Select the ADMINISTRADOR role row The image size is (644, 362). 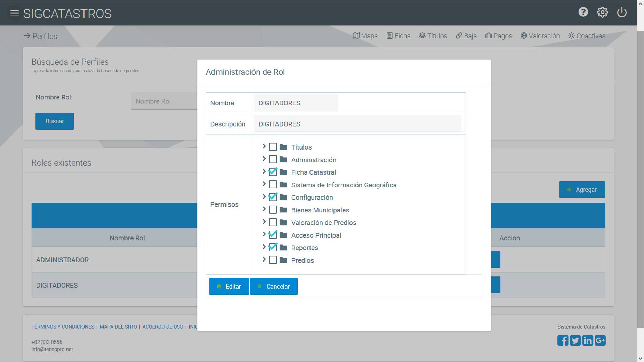pos(114,260)
